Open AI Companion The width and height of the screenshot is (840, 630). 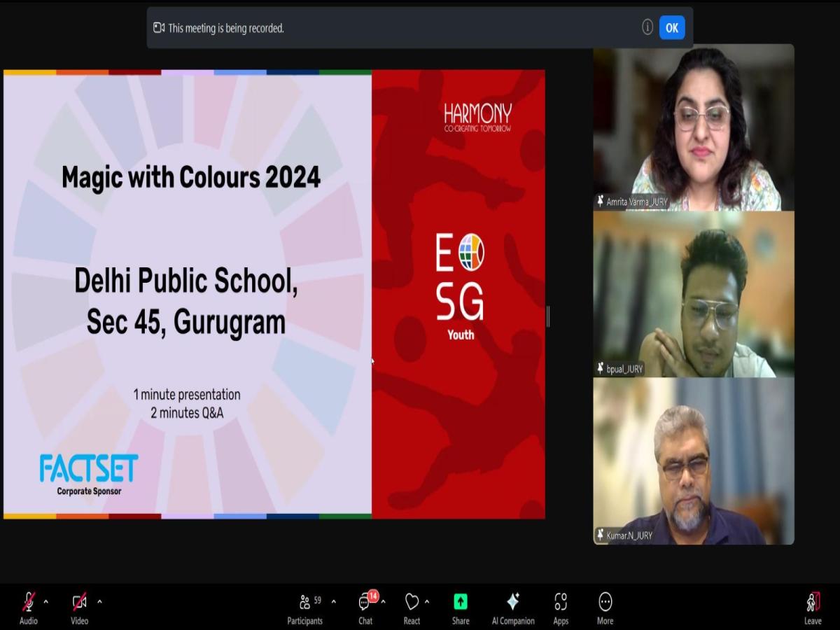coord(513,608)
